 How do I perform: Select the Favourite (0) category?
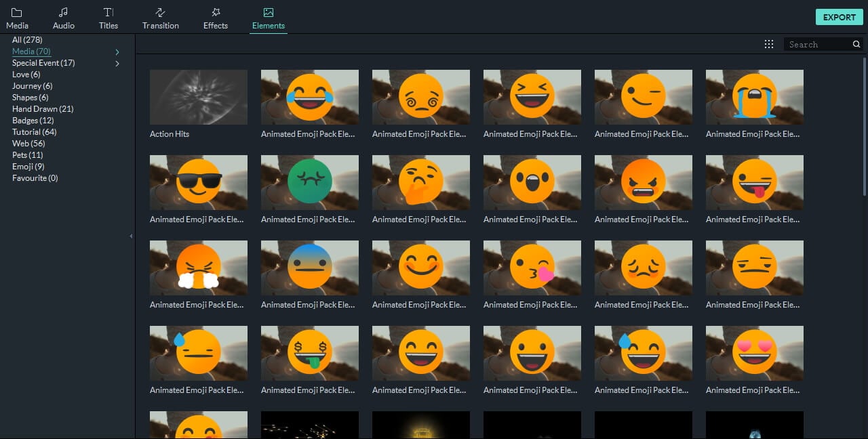[x=35, y=178]
